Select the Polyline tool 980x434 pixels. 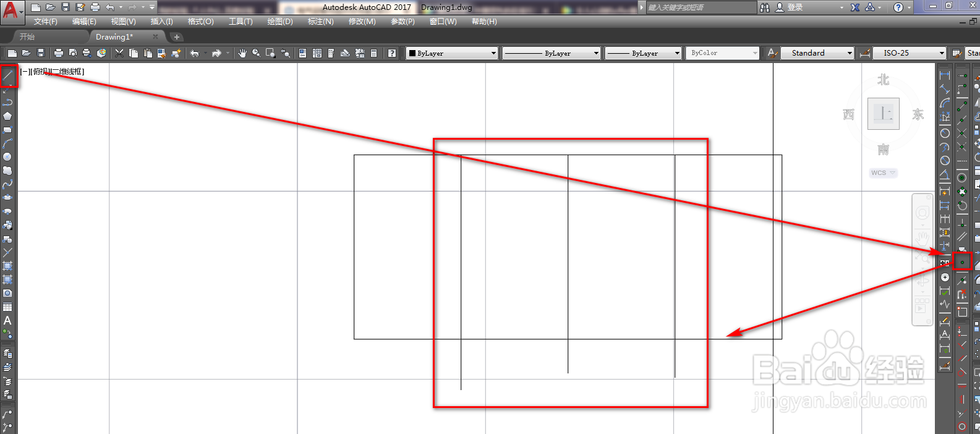(x=7, y=102)
